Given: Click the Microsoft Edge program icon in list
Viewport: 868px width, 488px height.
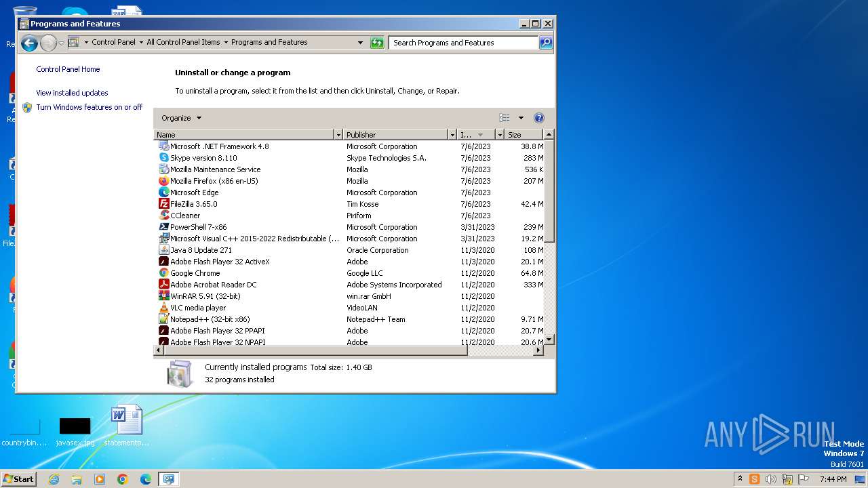Looking at the screenshot, I should click(163, 192).
